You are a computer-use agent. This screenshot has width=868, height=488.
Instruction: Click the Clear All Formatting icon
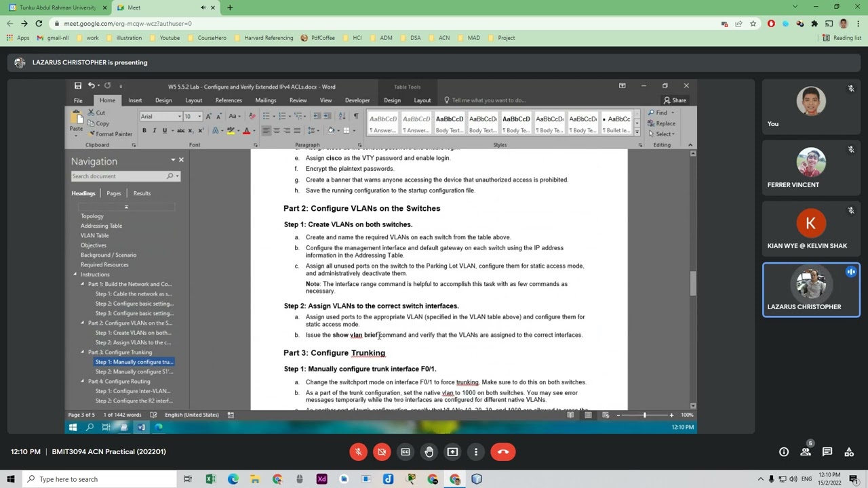coord(253,116)
